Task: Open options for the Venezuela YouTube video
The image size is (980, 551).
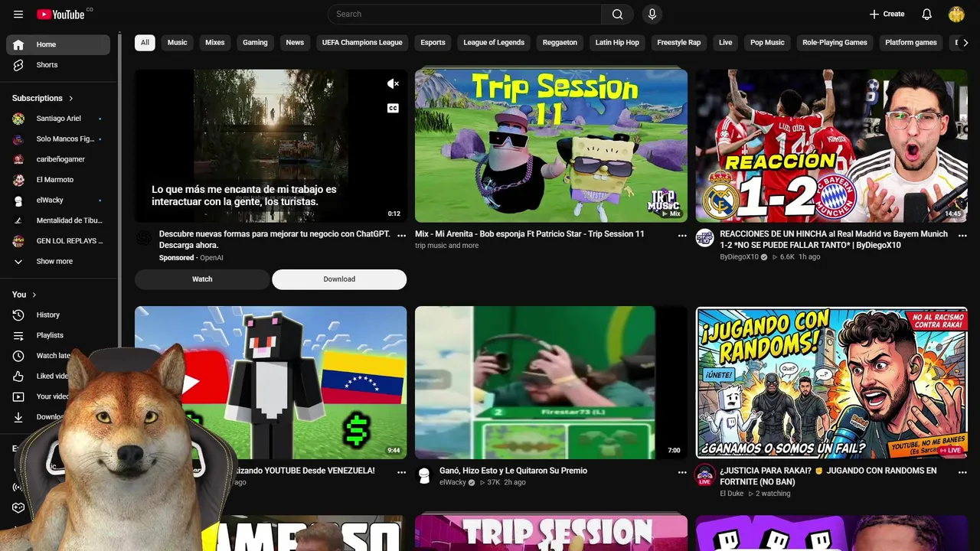Action: point(401,472)
